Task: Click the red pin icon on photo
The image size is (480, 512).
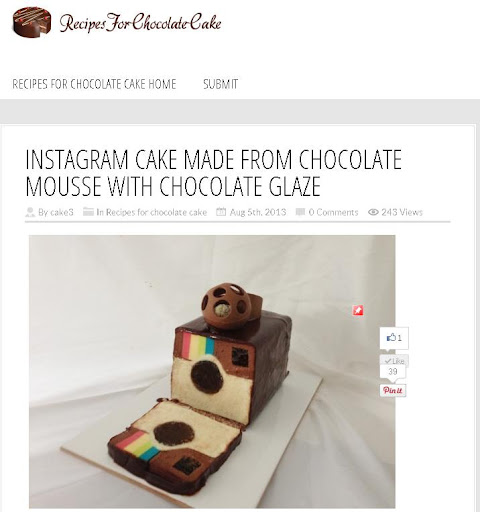Action: pyautogui.click(x=358, y=311)
